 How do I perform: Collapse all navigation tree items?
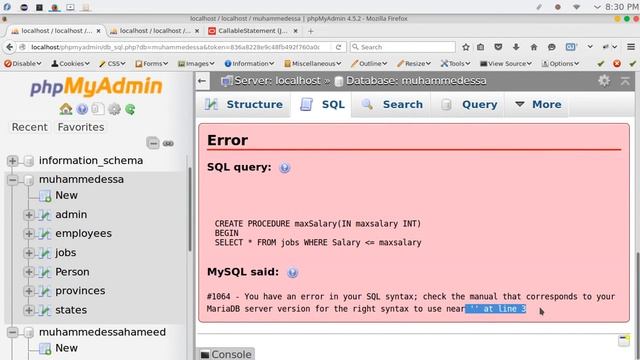[153, 143]
